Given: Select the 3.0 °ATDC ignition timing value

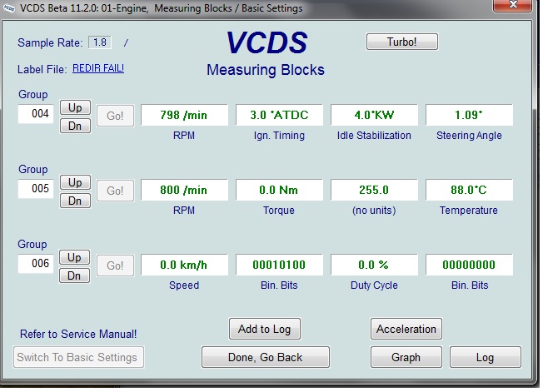Looking at the screenshot, I should point(279,115).
